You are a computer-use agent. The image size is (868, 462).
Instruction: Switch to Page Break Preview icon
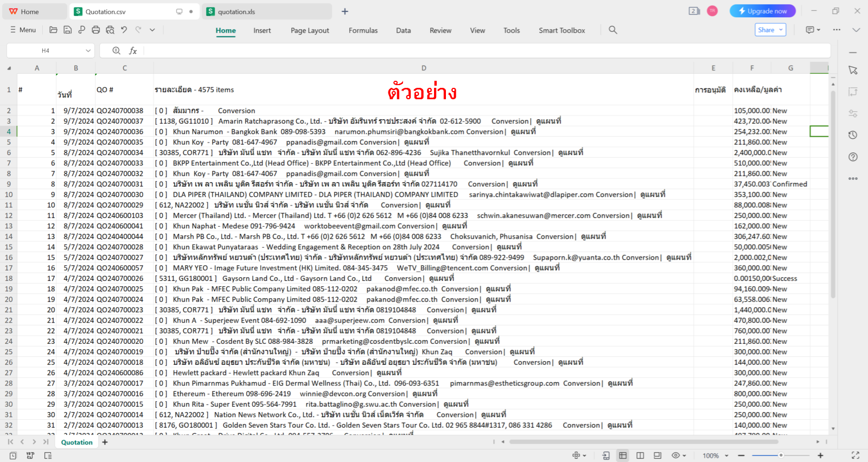tap(658, 455)
